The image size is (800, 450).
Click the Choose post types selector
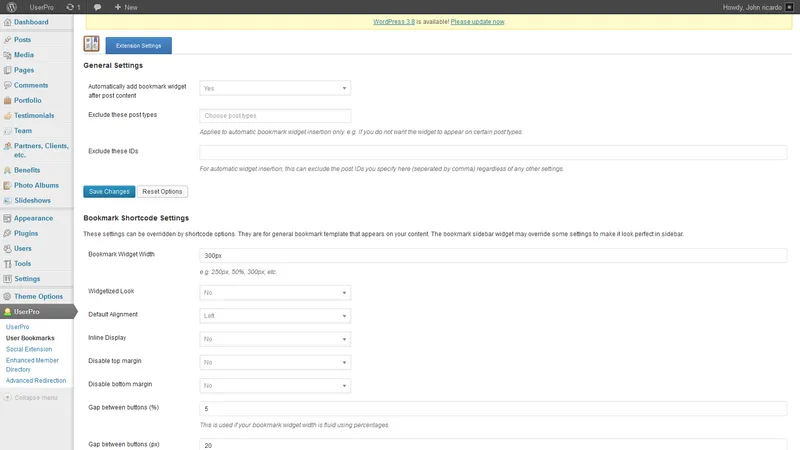coord(275,116)
